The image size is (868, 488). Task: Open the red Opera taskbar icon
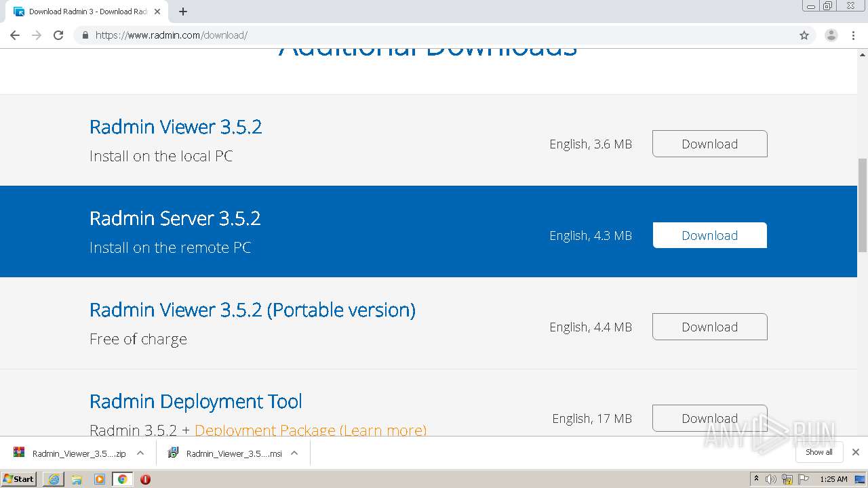click(145, 479)
